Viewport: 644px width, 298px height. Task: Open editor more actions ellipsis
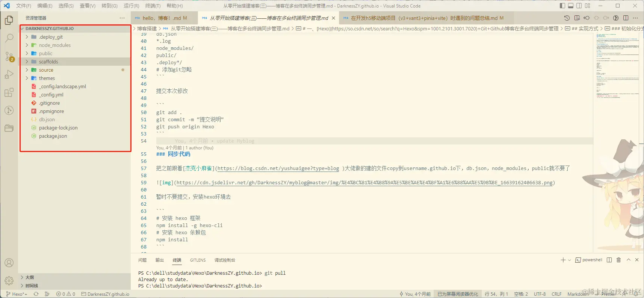point(635,18)
